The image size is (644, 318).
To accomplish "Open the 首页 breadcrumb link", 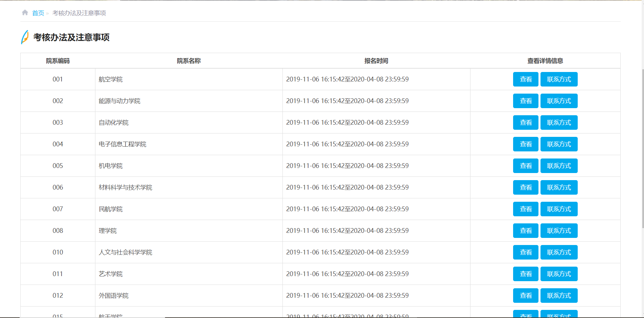I will [38, 13].
